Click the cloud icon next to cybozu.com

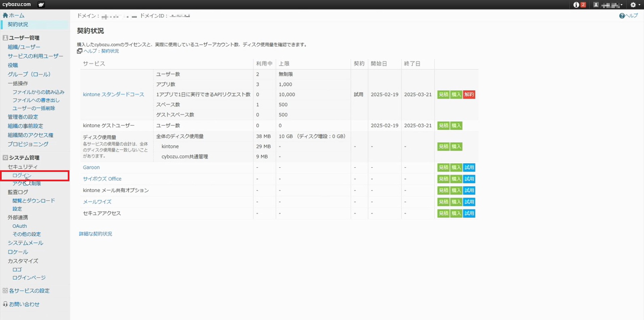[41, 5]
